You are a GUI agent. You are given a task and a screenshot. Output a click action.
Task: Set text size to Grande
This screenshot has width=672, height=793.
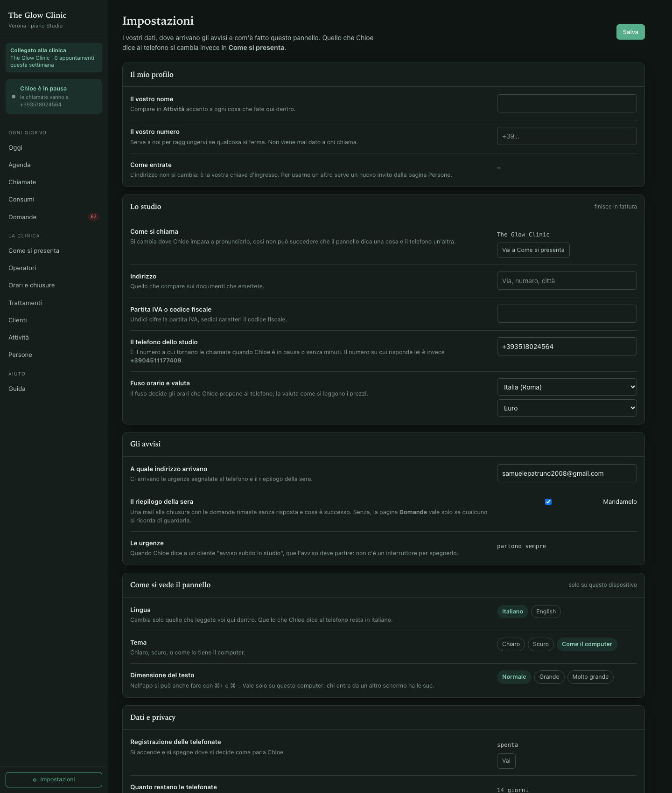click(x=549, y=677)
